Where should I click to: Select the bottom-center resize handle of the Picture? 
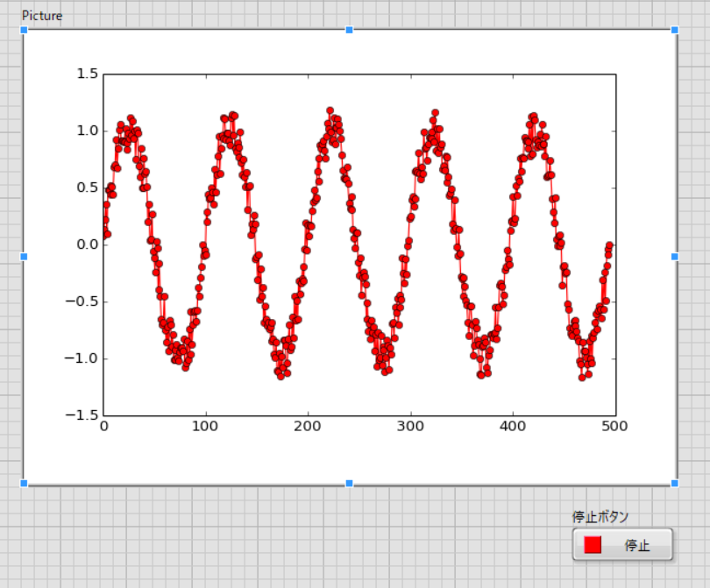pos(349,482)
